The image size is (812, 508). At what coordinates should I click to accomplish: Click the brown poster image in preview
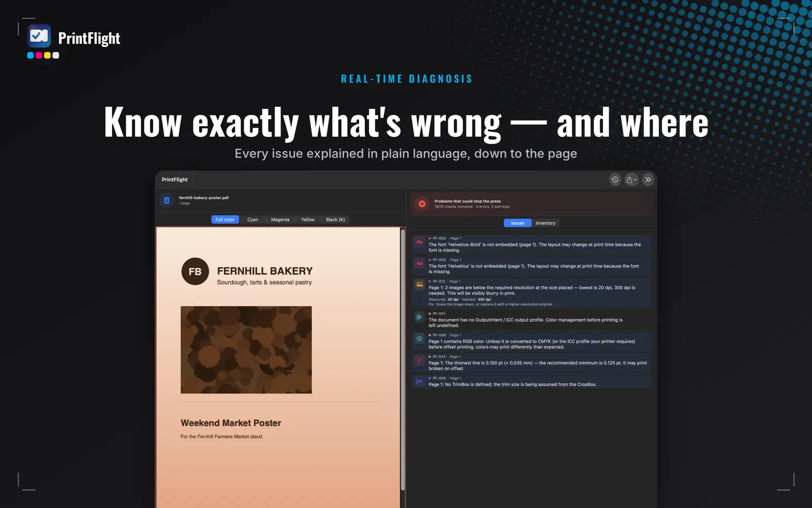246,350
